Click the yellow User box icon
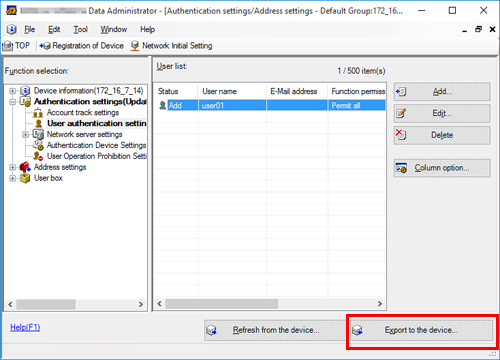 25,178
